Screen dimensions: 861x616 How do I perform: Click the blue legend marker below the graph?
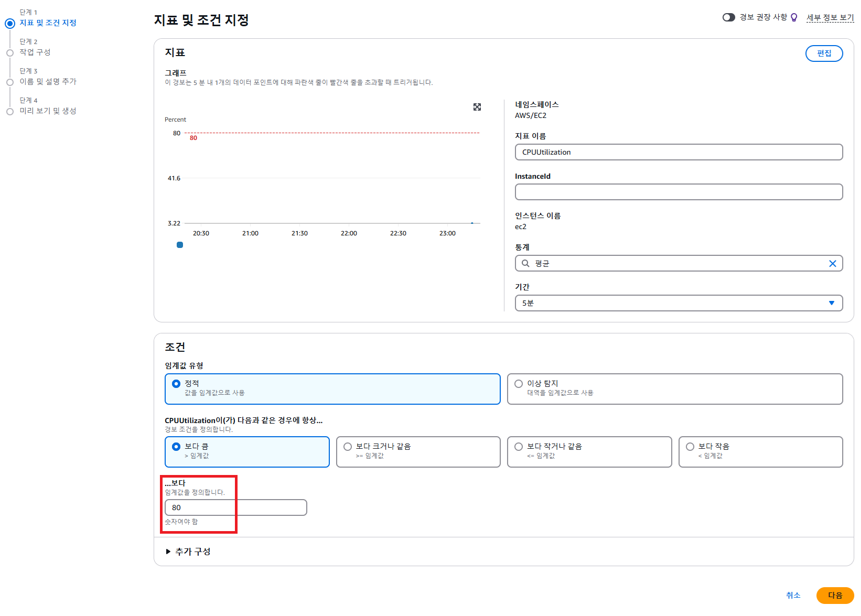pyautogui.click(x=180, y=245)
